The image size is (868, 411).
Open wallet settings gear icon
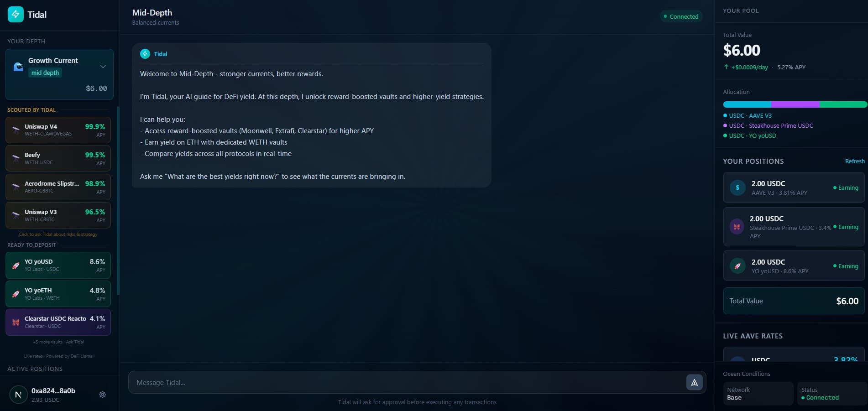coord(103,395)
